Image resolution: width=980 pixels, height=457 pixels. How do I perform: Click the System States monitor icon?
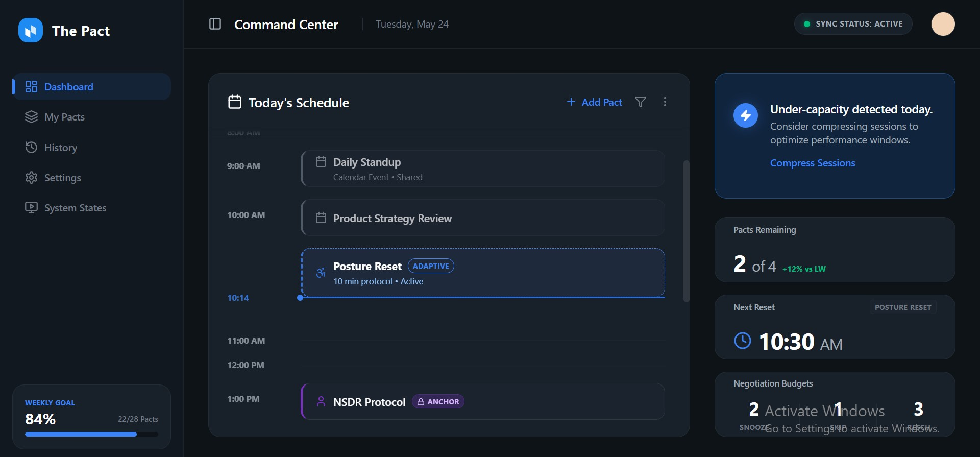tap(31, 208)
